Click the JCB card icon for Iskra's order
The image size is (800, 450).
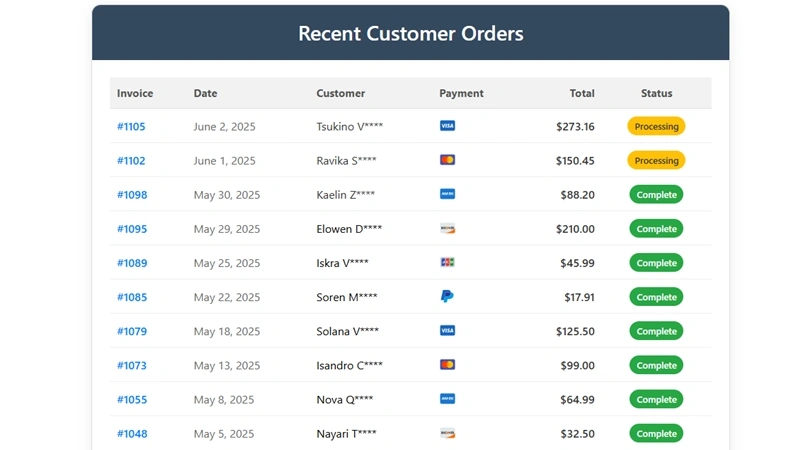(447, 262)
